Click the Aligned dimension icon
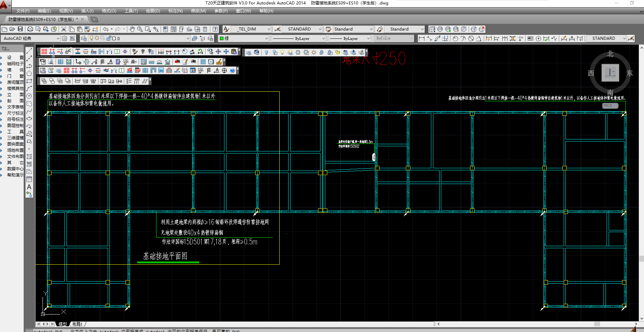Viewport: 644px width, 332px height. pos(430,38)
